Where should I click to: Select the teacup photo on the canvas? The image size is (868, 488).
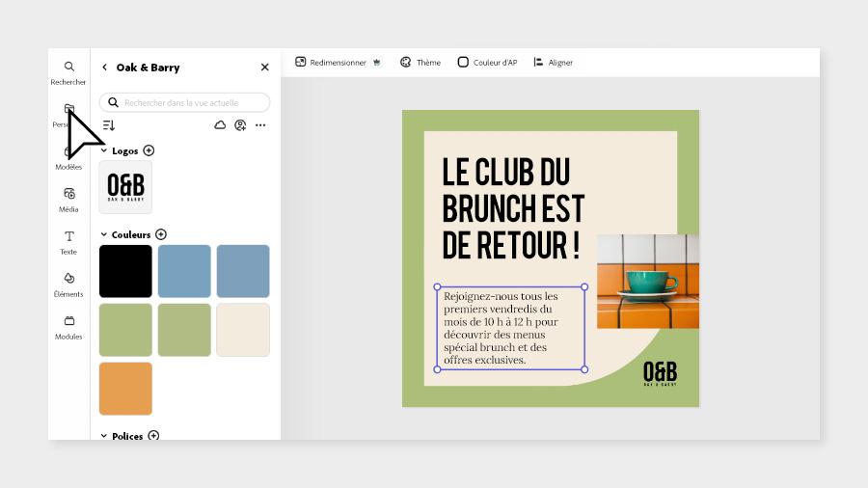(x=648, y=281)
